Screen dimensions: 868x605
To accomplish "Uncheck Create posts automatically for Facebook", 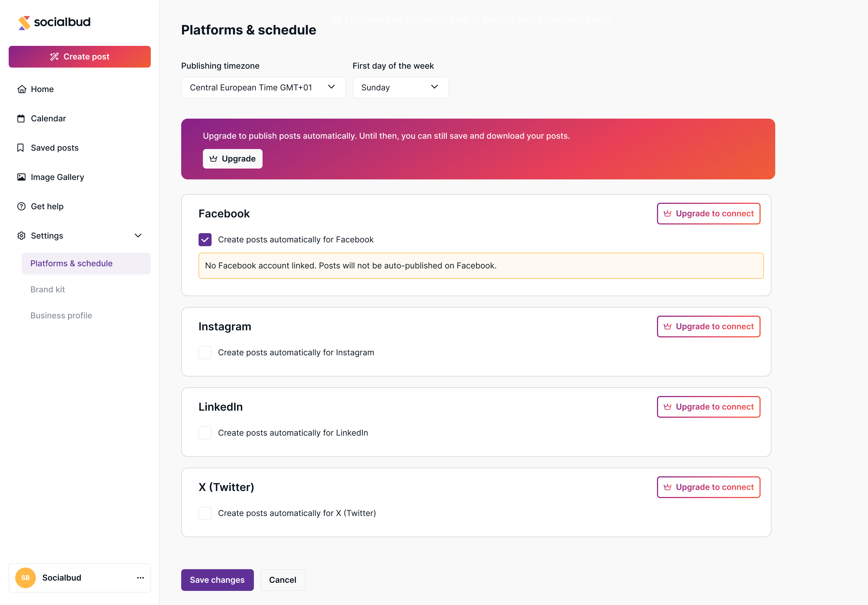I will click(205, 239).
